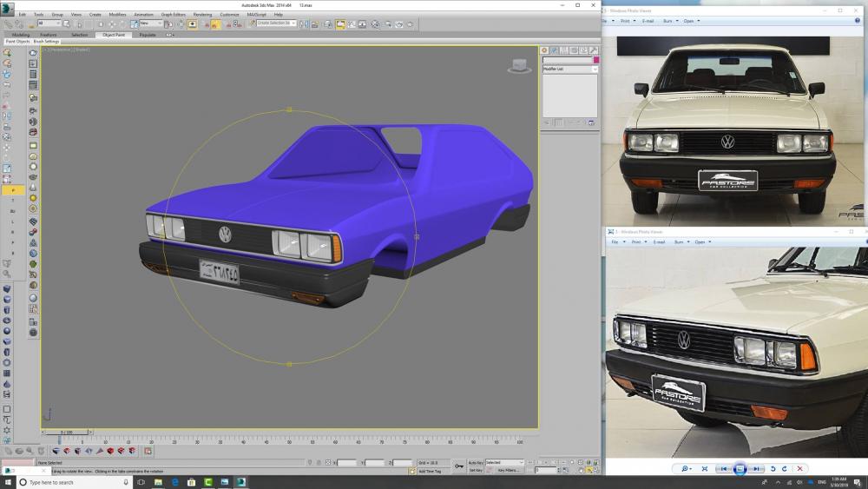Click the pink object color swatch
The image size is (868, 489).
click(595, 60)
